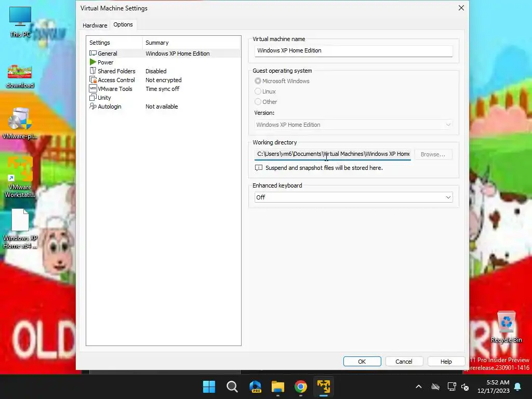Select the Shared Folders icon

click(x=92, y=71)
